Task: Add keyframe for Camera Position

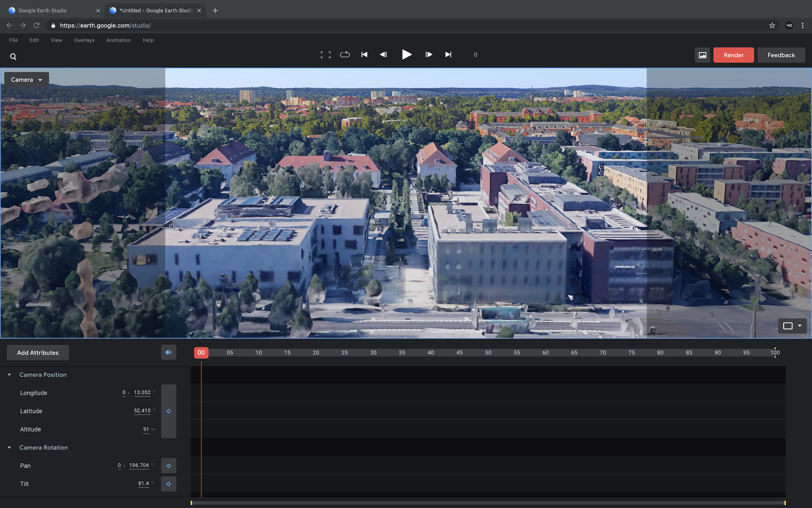Action: (x=168, y=411)
